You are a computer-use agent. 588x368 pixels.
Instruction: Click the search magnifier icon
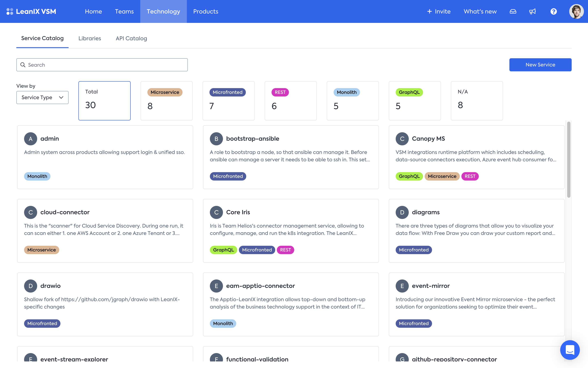(x=23, y=65)
